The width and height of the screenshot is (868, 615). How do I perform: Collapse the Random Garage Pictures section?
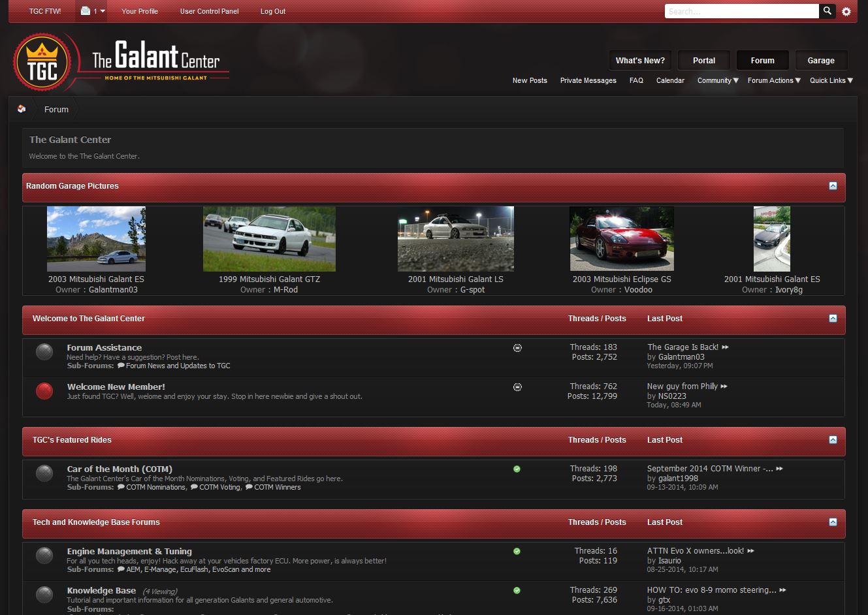pos(833,186)
